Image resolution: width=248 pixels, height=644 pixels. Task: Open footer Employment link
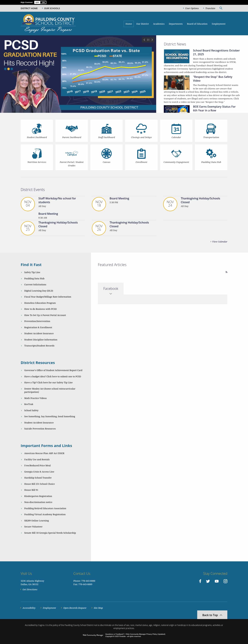[x=49, y=608]
